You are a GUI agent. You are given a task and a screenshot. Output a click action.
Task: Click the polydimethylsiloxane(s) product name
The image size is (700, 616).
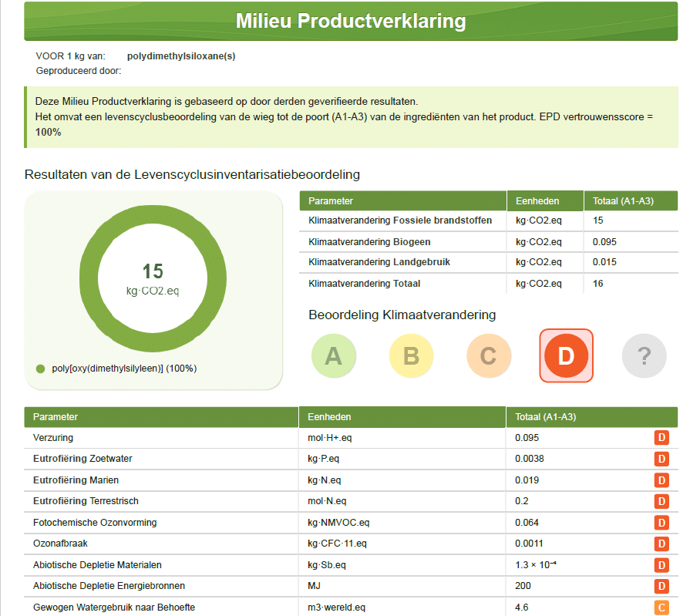(x=180, y=56)
